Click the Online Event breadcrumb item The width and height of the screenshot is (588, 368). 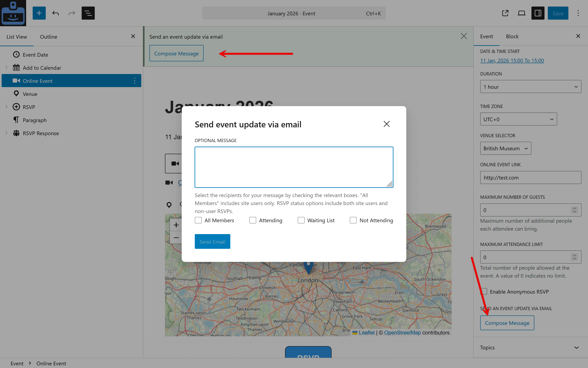tap(51, 363)
